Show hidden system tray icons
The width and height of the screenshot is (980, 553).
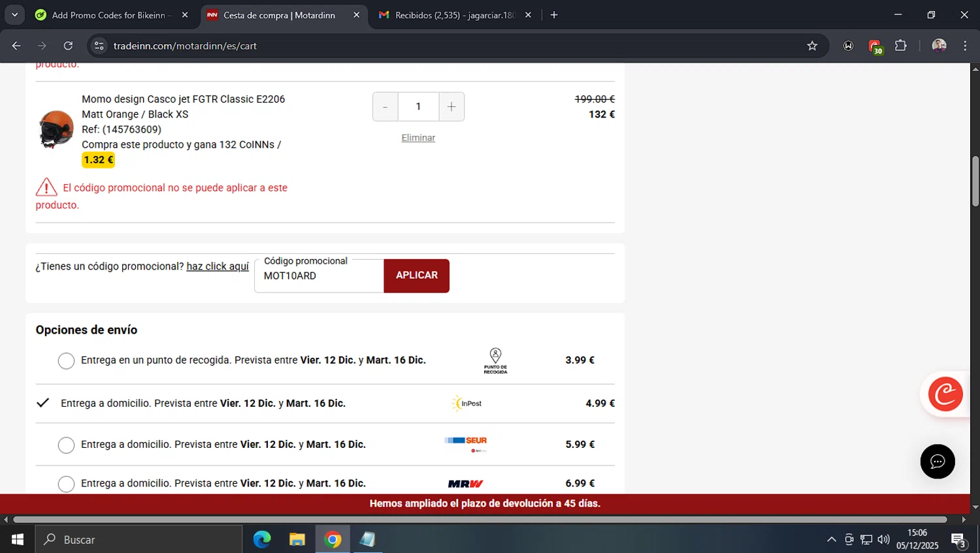[831, 539]
